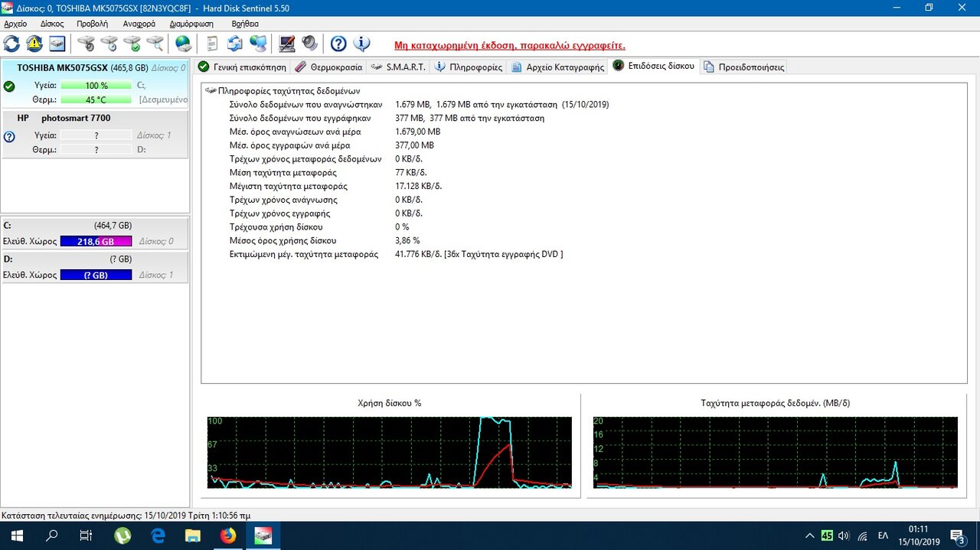Click the blue-framed disk icon in toolbar
Screen dimensions: 980x550
[x=57, y=44]
